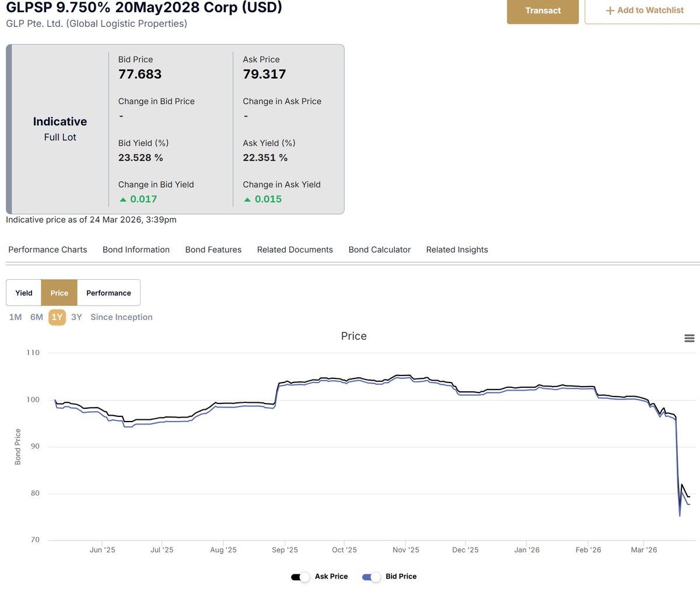Click the Ask Yield value 22.351 %
700x593 pixels.
coord(265,157)
